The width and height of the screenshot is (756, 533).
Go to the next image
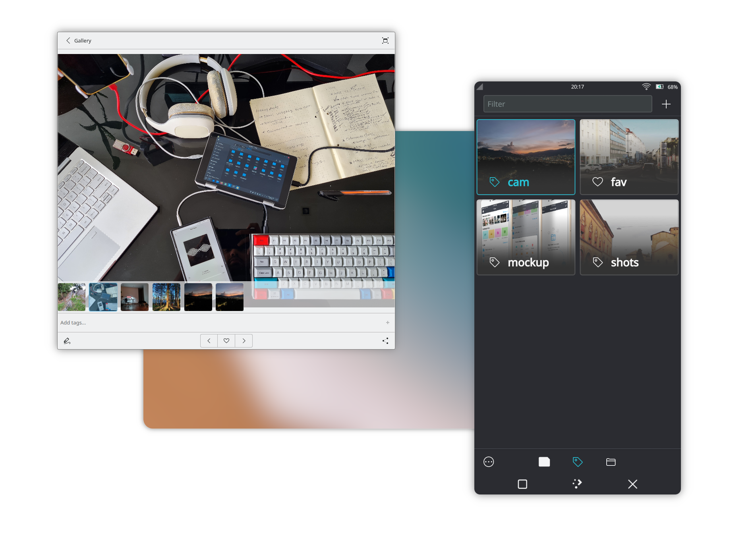tap(244, 341)
